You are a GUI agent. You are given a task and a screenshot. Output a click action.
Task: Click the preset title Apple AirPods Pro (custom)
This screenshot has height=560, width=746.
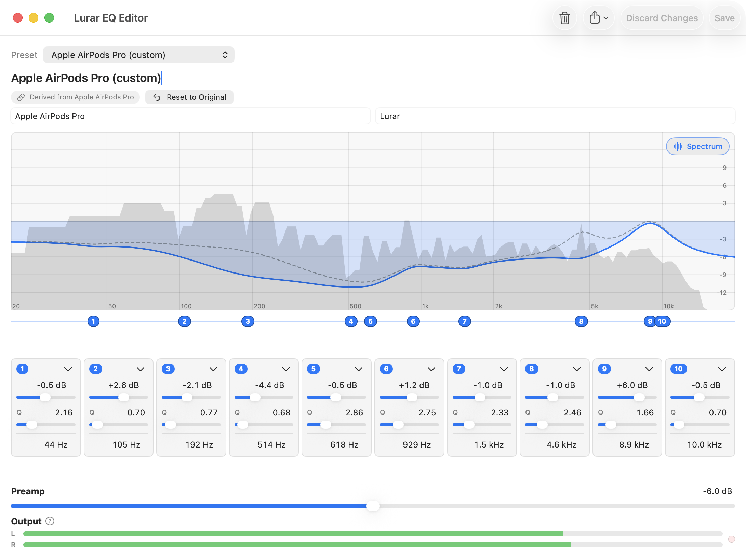click(86, 78)
